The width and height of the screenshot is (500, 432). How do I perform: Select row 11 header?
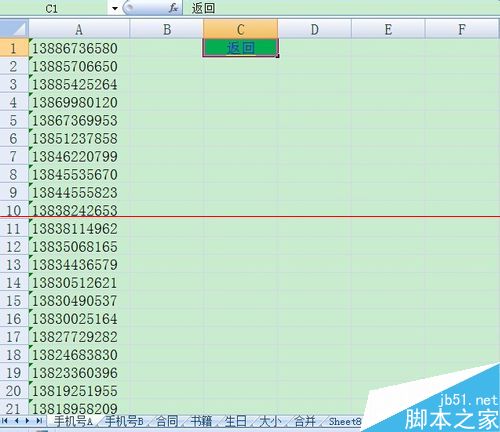coord(14,228)
